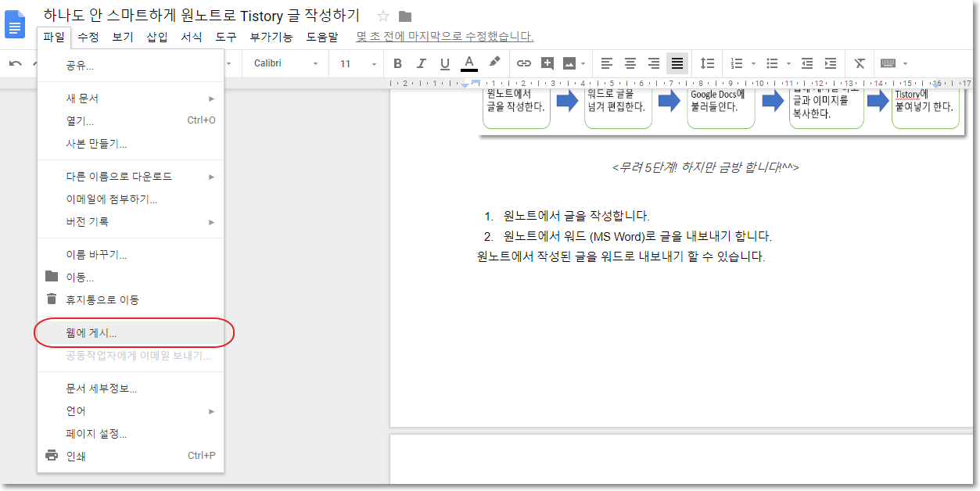
Task: Click list item '원노트에서 글을 작성합니다.'
Action: tap(576, 216)
